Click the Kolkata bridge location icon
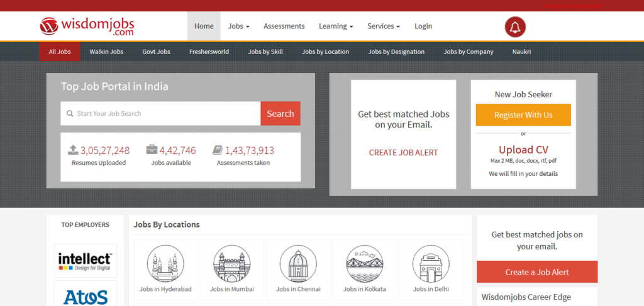The image size is (644, 306). [x=365, y=263]
